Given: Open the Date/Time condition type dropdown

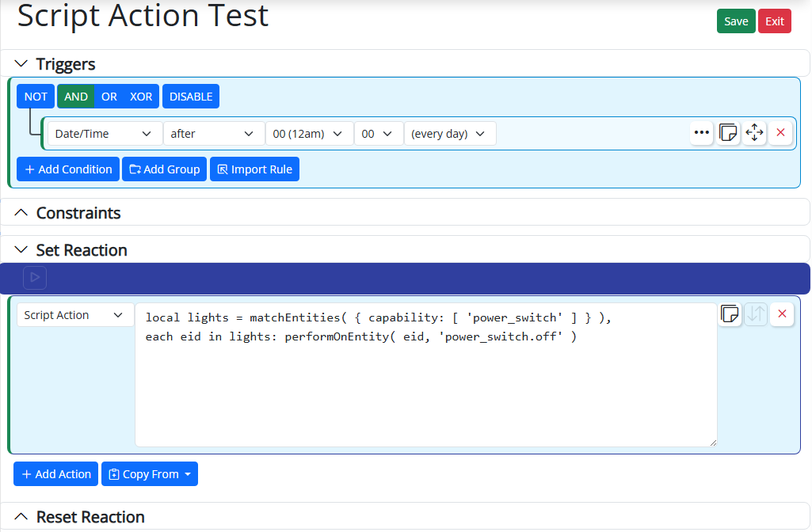Looking at the screenshot, I should point(104,134).
